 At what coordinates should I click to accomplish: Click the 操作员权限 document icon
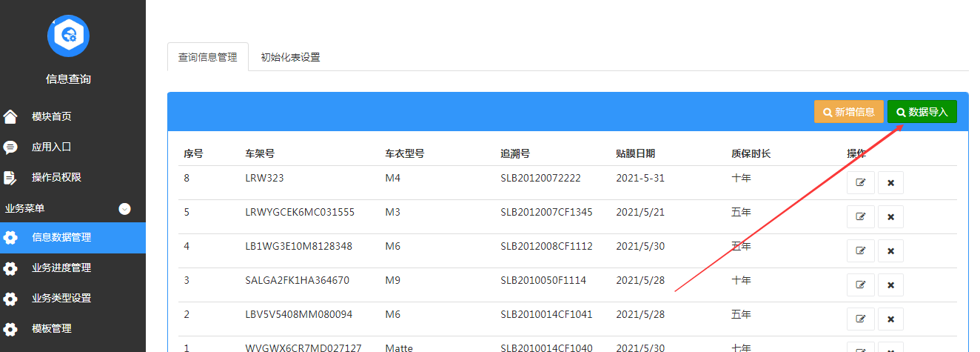[x=10, y=177]
